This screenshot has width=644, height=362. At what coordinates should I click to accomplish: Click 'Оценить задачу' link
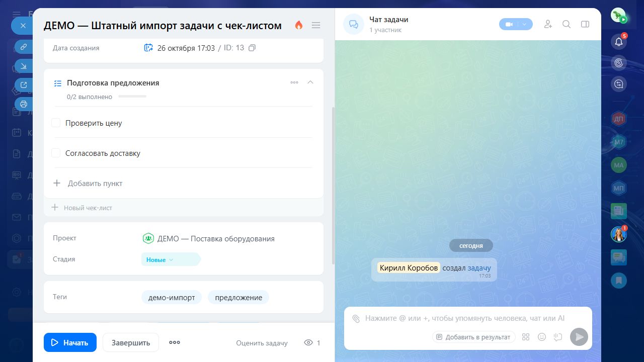[262, 343]
